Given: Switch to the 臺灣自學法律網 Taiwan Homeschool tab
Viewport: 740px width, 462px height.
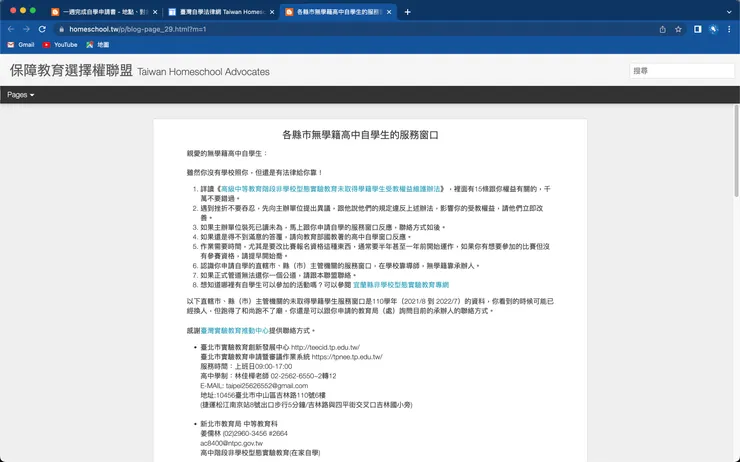Looking at the screenshot, I should pos(221,12).
